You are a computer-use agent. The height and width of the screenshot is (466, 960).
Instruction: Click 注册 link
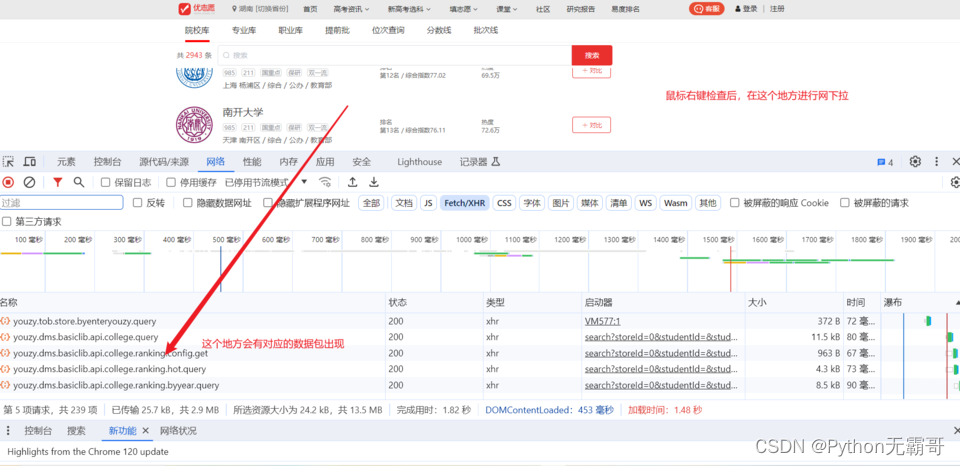click(777, 9)
